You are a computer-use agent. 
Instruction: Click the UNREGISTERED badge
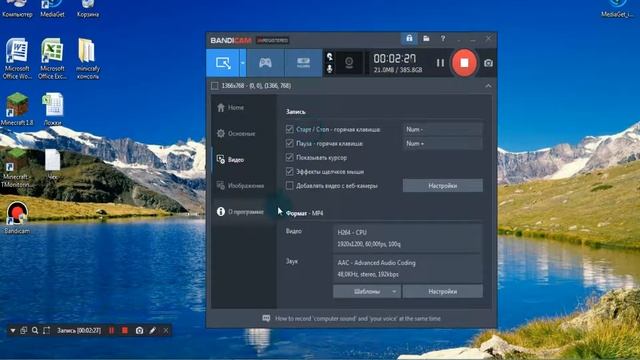pyautogui.click(x=272, y=40)
